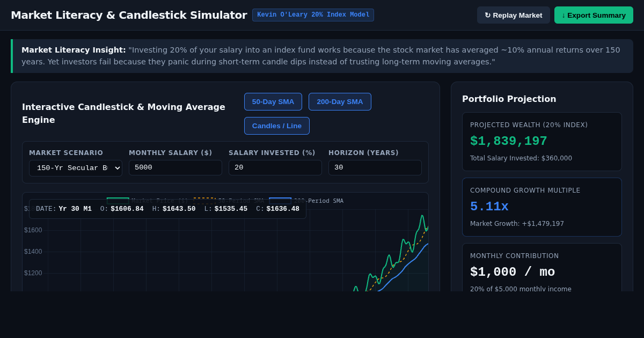Toggle the 200-Day SMA overlay
The image size is (644, 338).
tap(340, 101)
